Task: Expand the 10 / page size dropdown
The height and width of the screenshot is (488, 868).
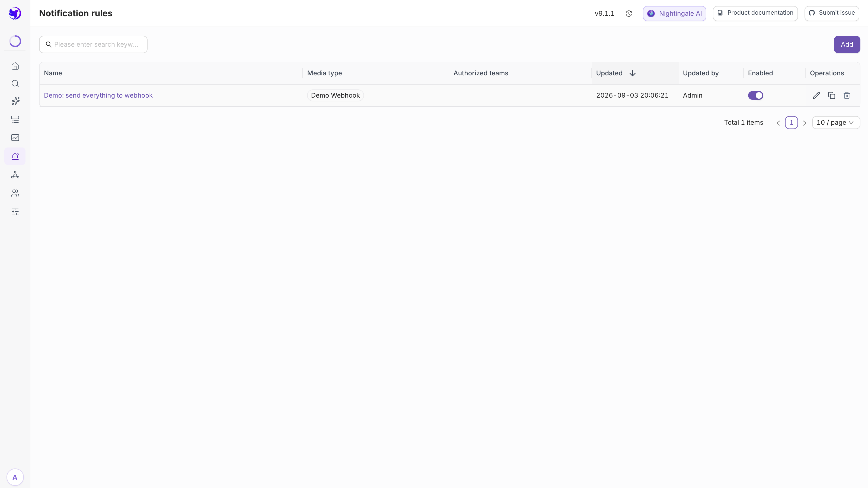Action: (836, 123)
